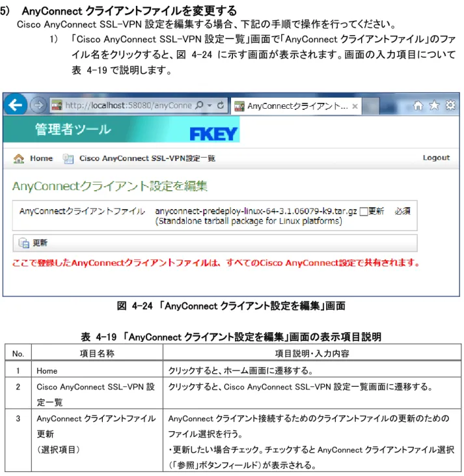The height and width of the screenshot is (476, 464).
Task: Click the Standalone tarball package description
Action: click(249, 221)
